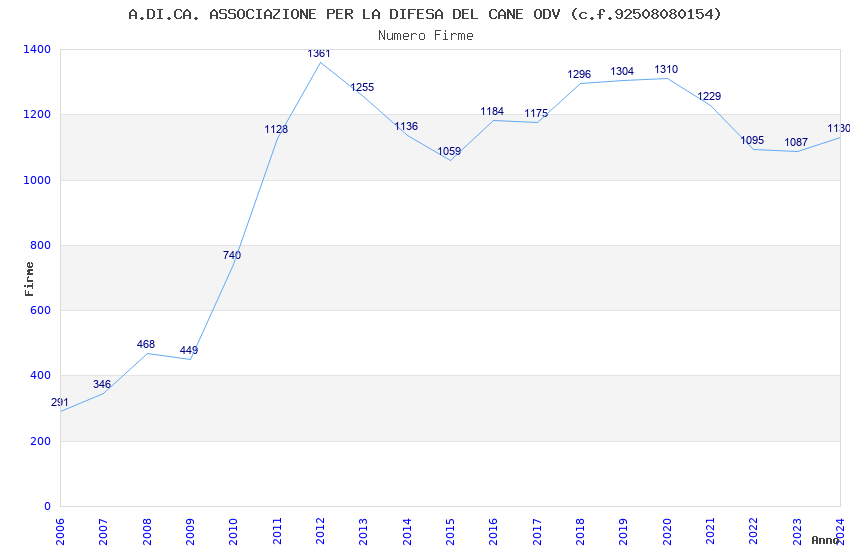Select data label 1087

coord(796,142)
